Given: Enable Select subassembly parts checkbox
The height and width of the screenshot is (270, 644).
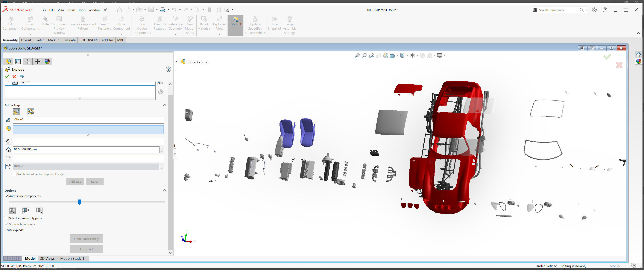Looking at the screenshot, I should (x=7, y=218).
